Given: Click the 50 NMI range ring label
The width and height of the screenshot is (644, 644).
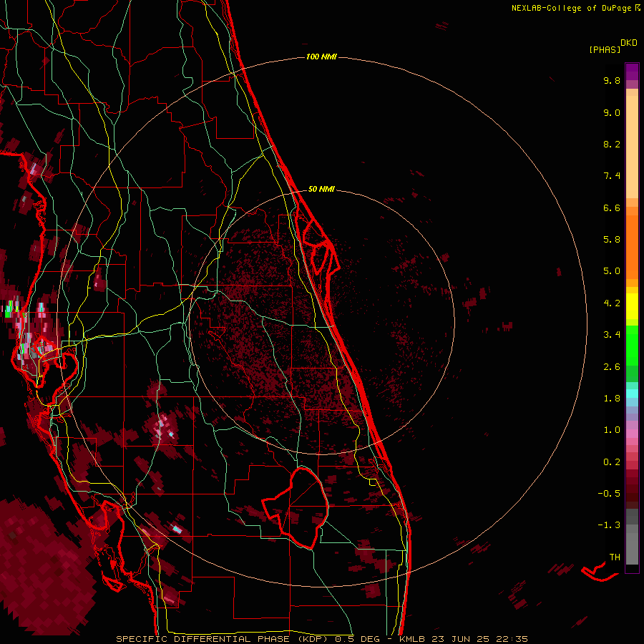Looking at the screenshot, I should [321, 189].
